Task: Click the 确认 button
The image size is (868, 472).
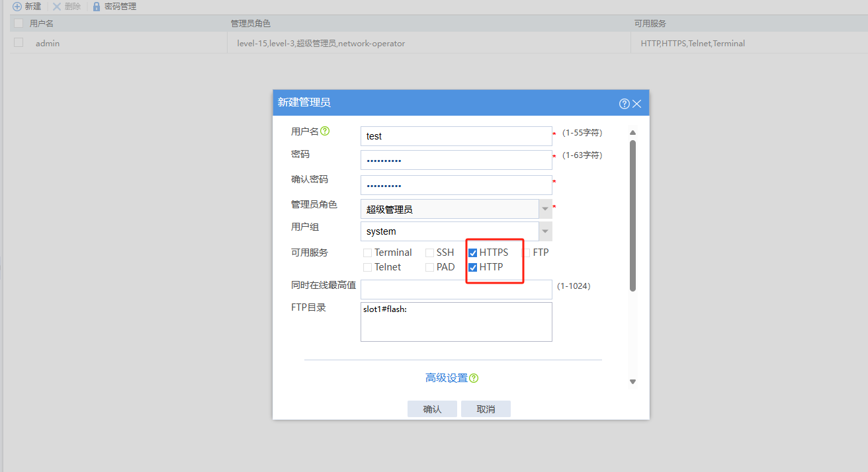Action: [432, 409]
